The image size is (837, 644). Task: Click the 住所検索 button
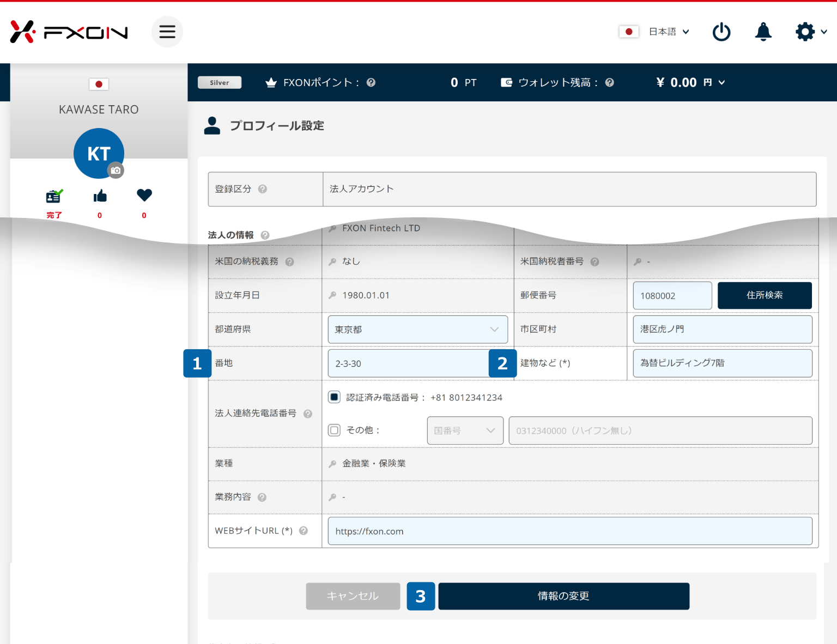click(765, 295)
